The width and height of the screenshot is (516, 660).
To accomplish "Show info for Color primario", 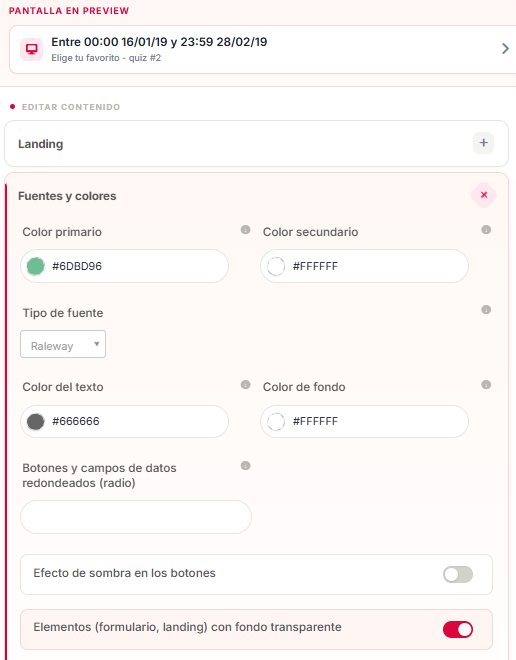I will [x=245, y=230].
